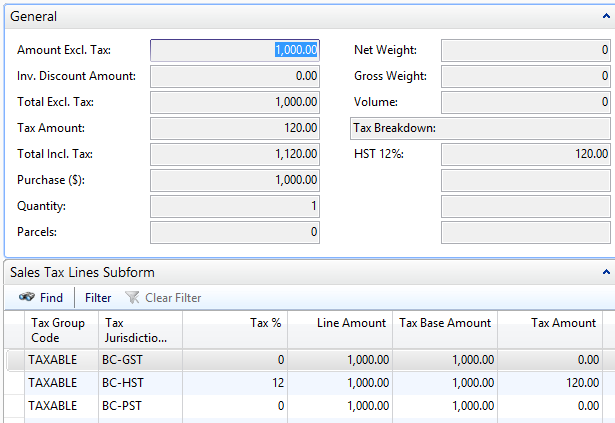Click the Amount Excl. Tax label
The height and width of the screenshot is (423, 615).
64,50
